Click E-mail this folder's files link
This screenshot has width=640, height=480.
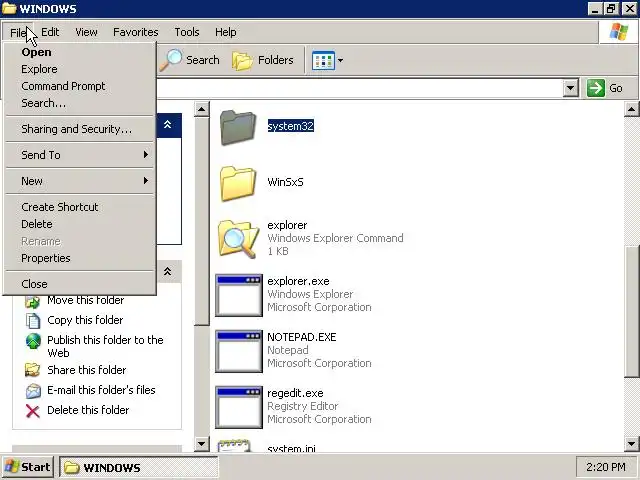101,390
